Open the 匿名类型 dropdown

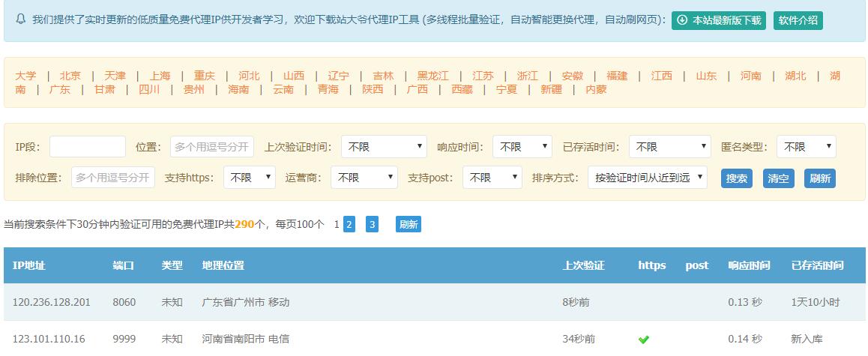point(806,147)
